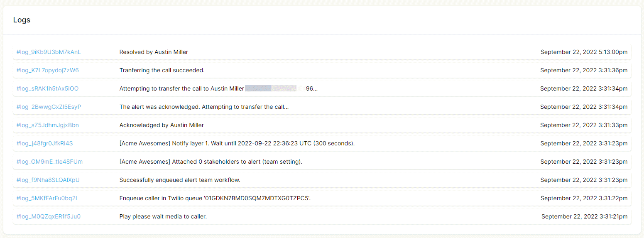Follow log link #log_5MKfFArFu0bq2I
This screenshot has height=238, width=644.
(x=47, y=198)
